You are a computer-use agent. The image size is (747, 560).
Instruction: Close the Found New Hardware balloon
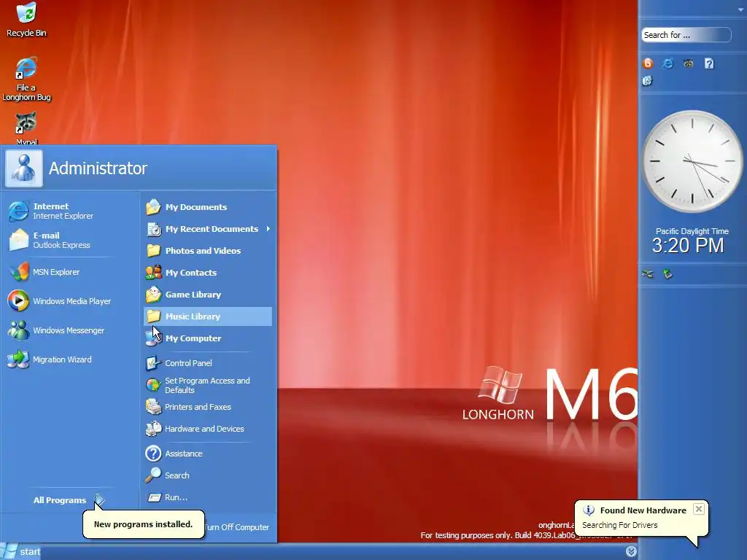698,509
